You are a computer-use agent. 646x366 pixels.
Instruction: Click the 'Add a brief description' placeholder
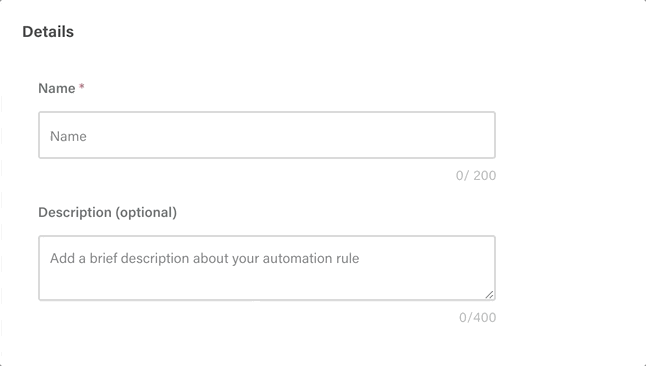pos(204,258)
